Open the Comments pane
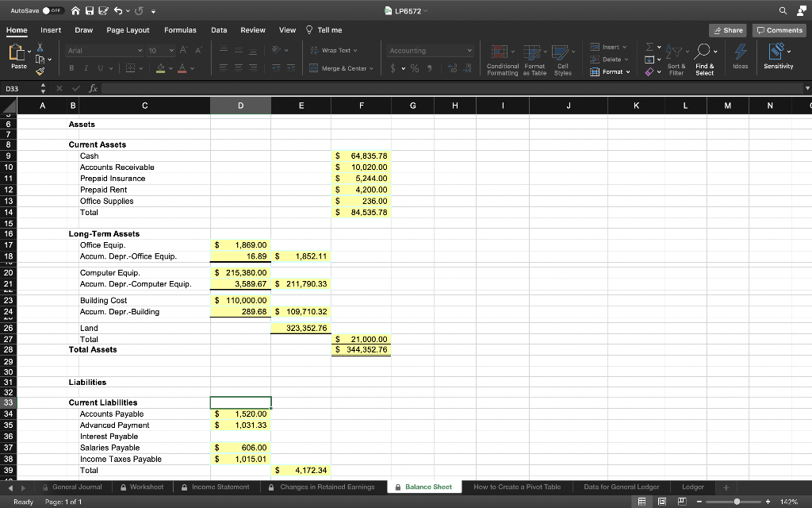The image size is (812, 508). (x=779, y=30)
